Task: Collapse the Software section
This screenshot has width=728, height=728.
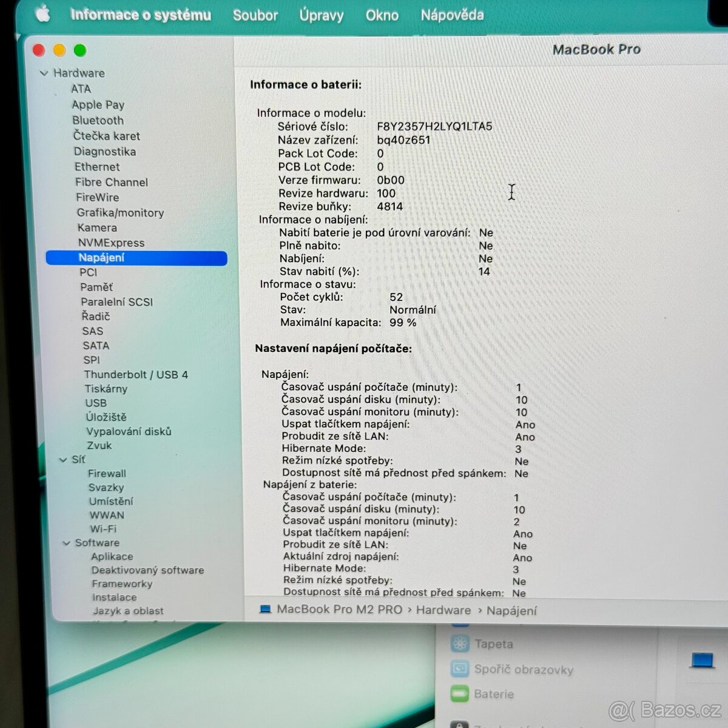Action: [x=67, y=542]
